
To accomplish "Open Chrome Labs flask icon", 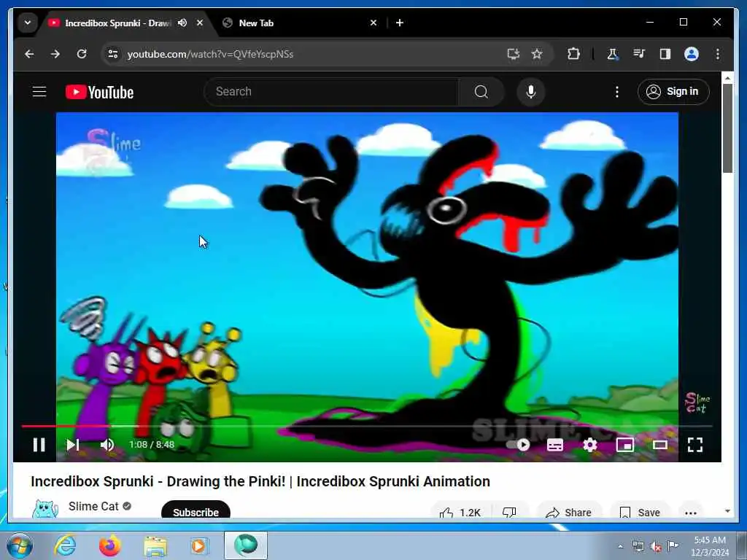I will click(x=613, y=54).
